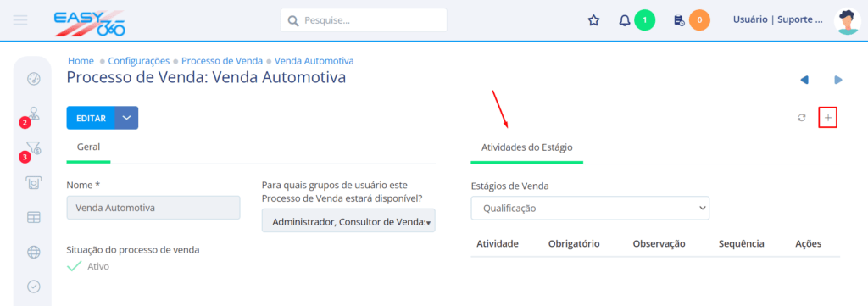868x306 pixels.
Task: Open the globe sidebar icon
Action: (x=34, y=253)
